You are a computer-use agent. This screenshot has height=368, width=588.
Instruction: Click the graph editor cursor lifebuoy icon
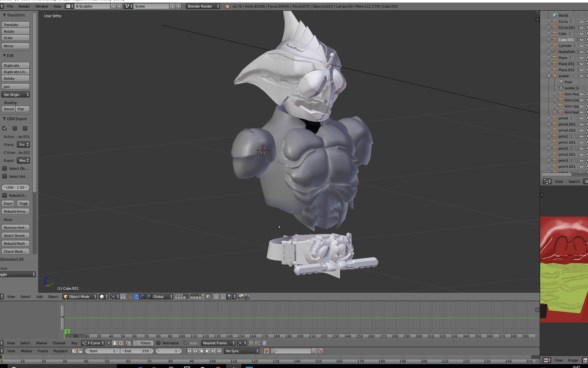click(x=121, y=343)
